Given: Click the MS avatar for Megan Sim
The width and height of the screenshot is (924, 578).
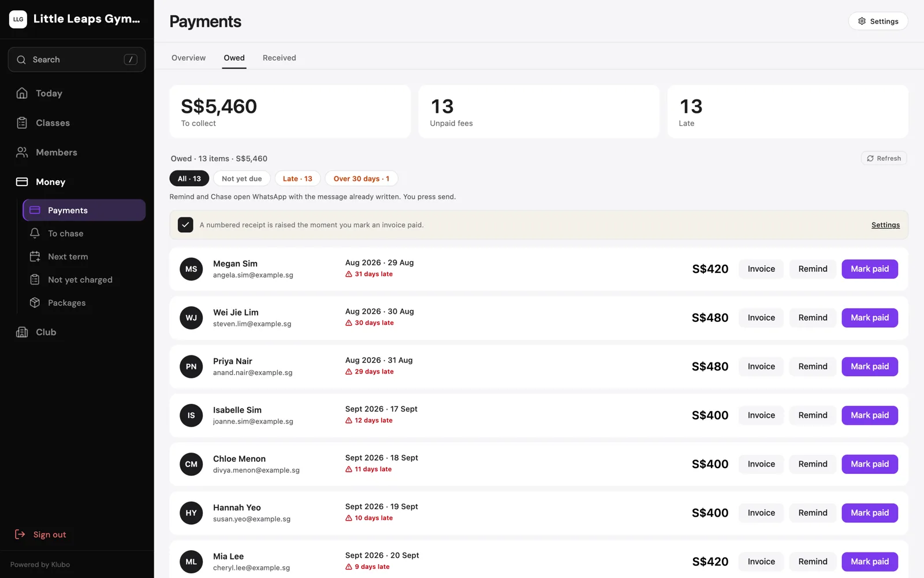Looking at the screenshot, I should click(191, 269).
